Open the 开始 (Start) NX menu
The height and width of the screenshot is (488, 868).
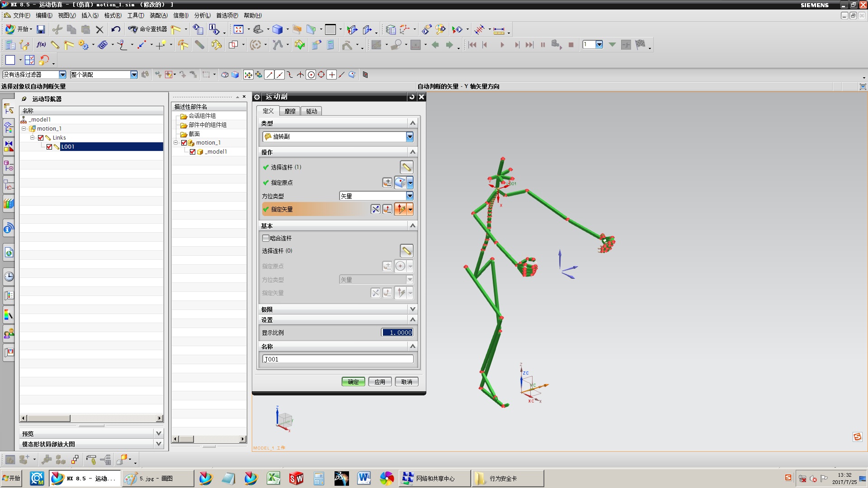point(18,29)
